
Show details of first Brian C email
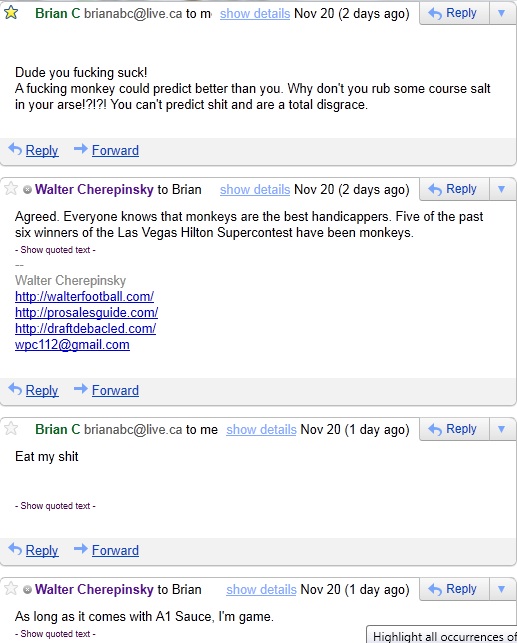(x=255, y=14)
